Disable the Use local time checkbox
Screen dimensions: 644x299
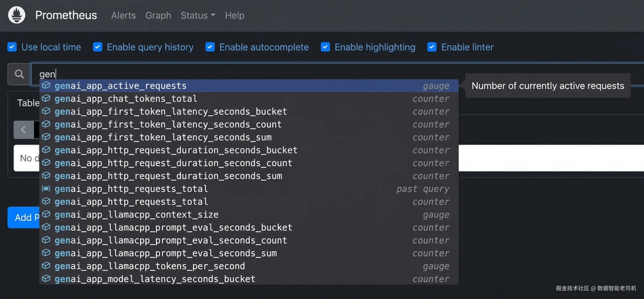click(12, 47)
